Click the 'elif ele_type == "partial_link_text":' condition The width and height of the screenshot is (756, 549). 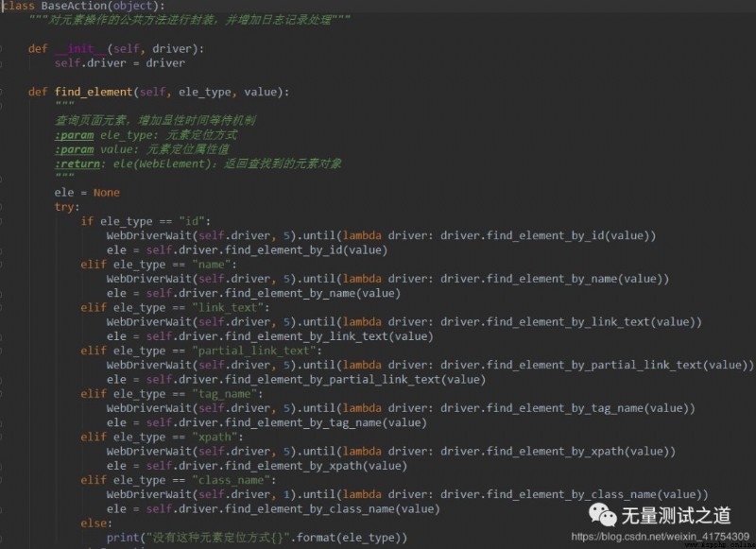(x=201, y=351)
